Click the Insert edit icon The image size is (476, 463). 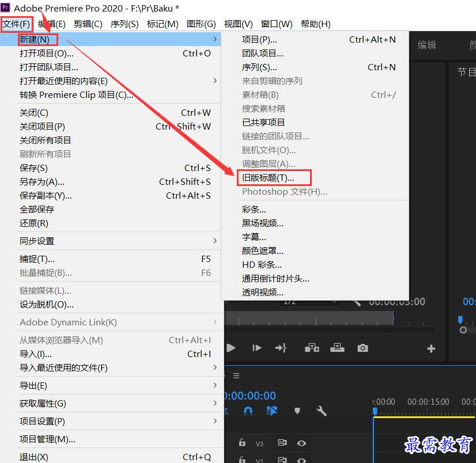(312, 348)
